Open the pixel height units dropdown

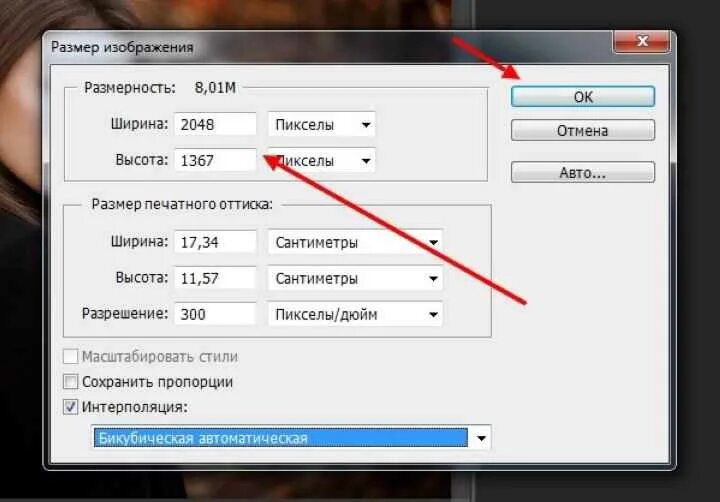[x=321, y=160]
